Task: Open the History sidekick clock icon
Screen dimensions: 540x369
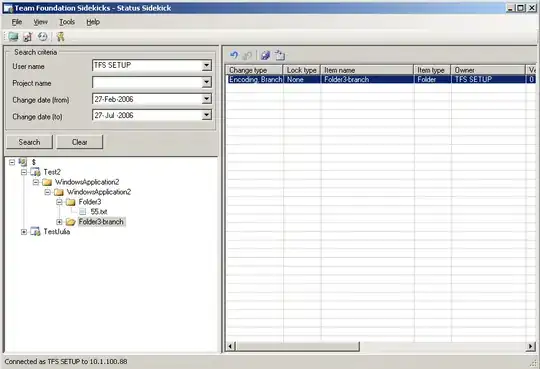Action: point(42,36)
